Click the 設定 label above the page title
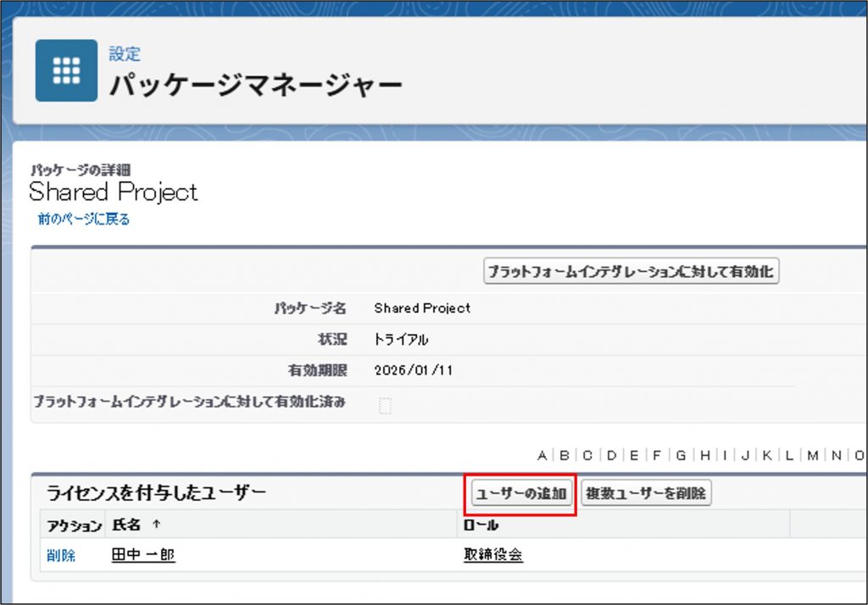 [125, 54]
